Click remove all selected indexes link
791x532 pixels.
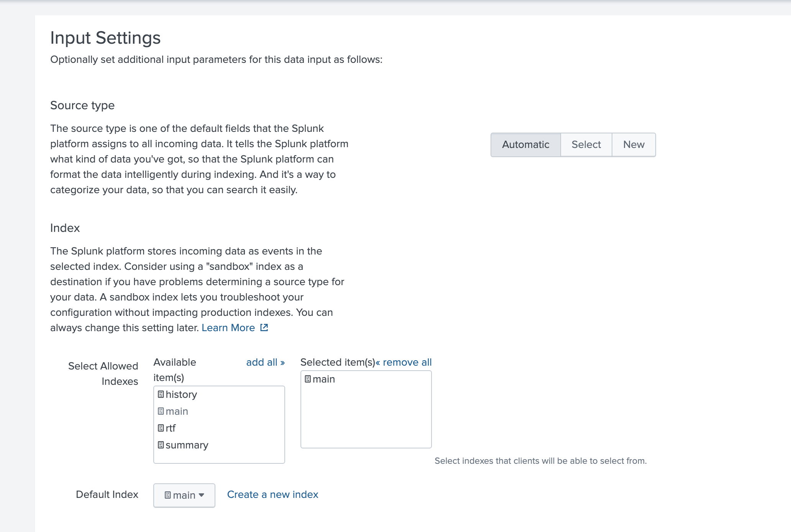404,362
